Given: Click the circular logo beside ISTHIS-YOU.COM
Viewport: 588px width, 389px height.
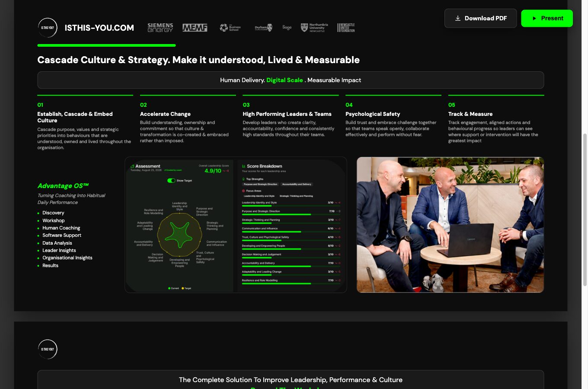Looking at the screenshot, I should (x=48, y=28).
